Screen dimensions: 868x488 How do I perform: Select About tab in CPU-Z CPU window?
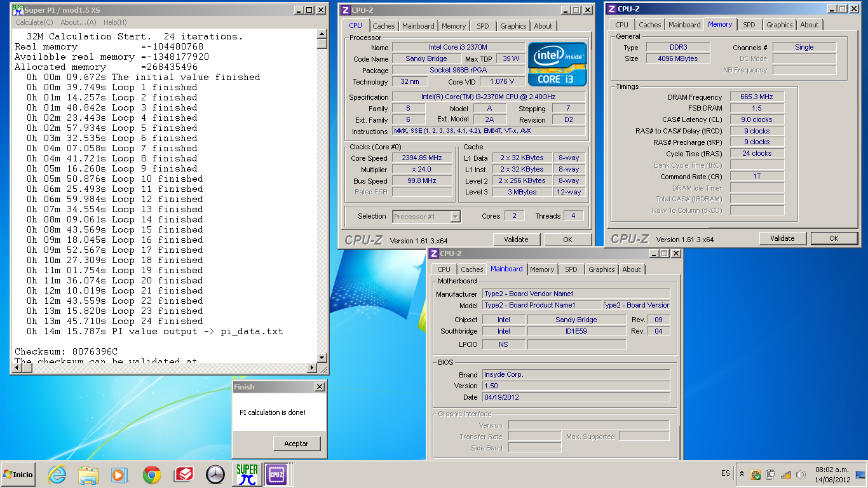tap(543, 26)
